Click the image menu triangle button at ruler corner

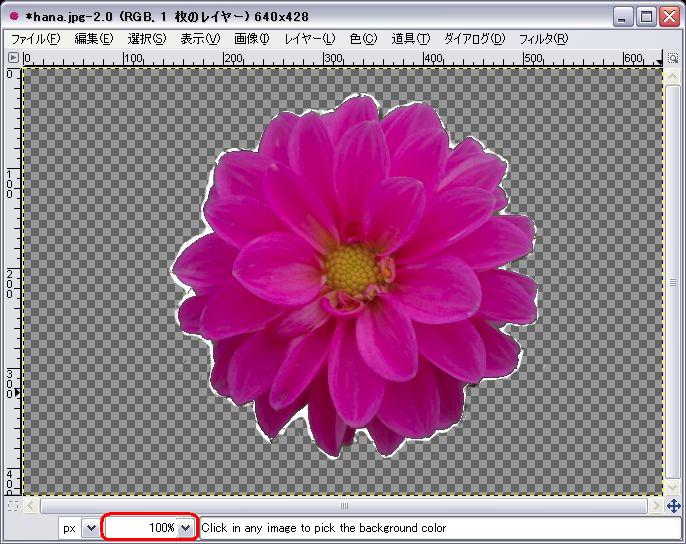13,57
